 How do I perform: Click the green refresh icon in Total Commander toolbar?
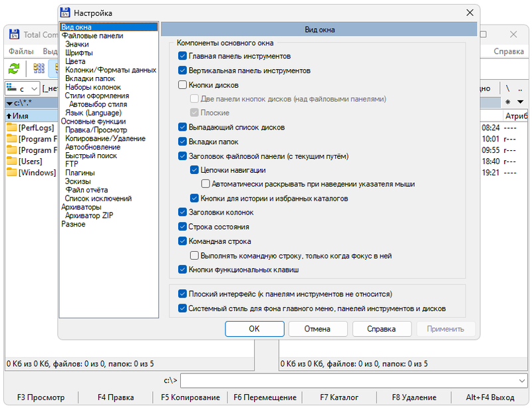coord(13,68)
